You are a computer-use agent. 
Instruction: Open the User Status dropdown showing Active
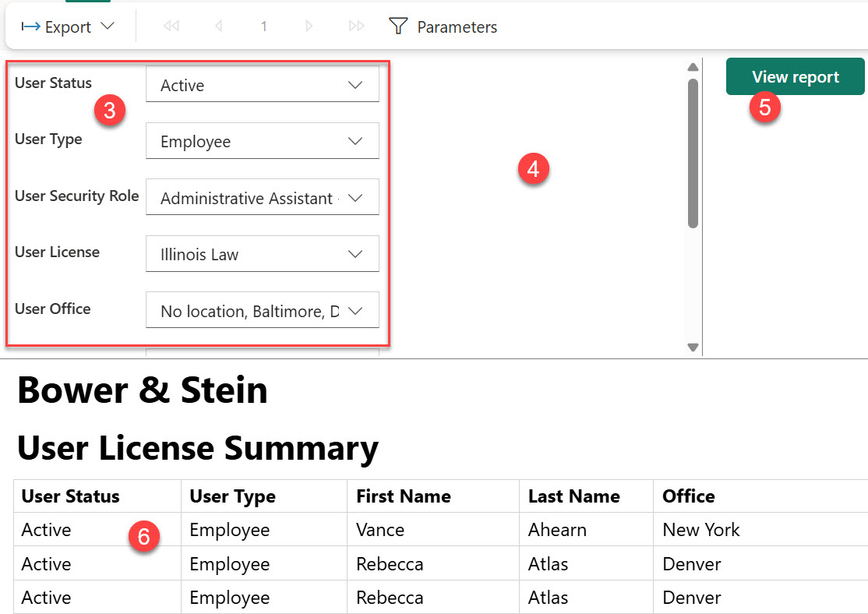click(263, 84)
